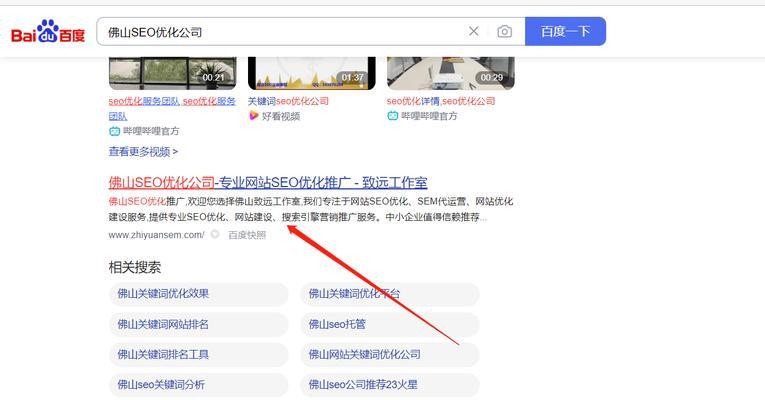The height and width of the screenshot is (400, 765).
Task: Open image search via the camera icon
Action: (x=504, y=32)
